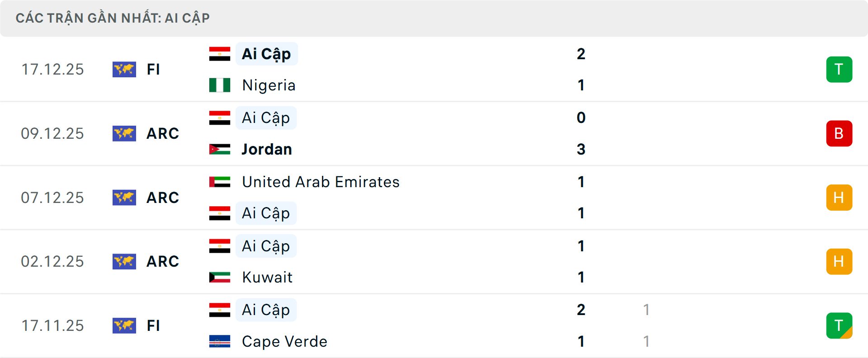Click the green T badge for the Nigeria match

pyautogui.click(x=839, y=70)
